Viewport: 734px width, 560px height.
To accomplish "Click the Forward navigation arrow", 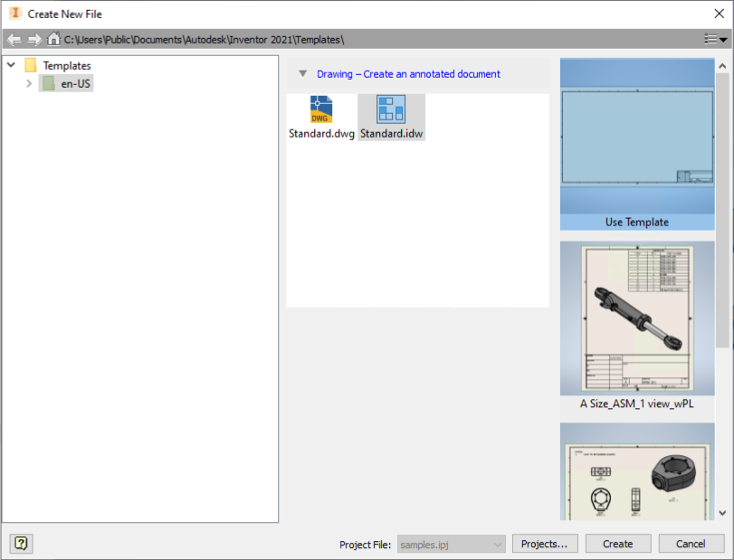I will pyautogui.click(x=34, y=39).
